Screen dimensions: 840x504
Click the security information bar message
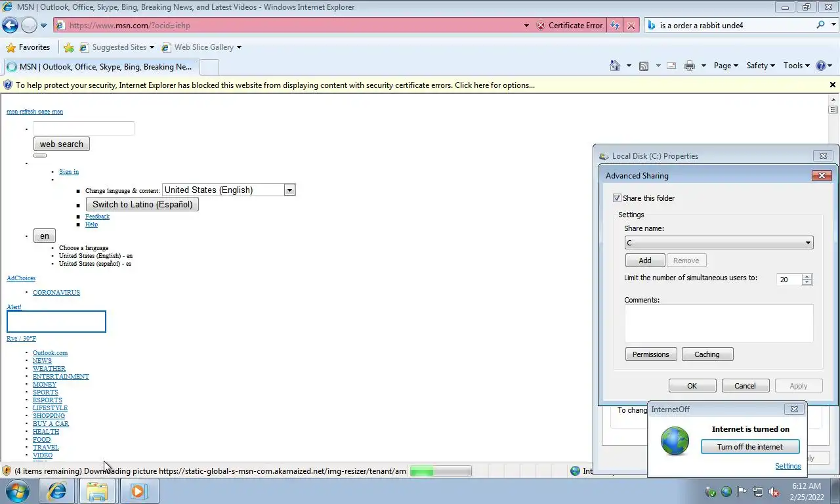tap(275, 85)
